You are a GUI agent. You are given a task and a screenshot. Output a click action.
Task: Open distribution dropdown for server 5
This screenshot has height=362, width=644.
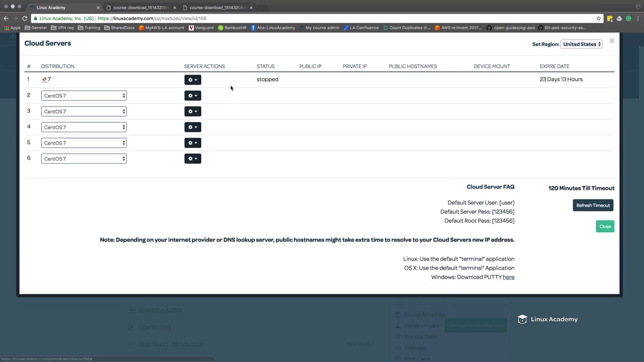point(84,143)
